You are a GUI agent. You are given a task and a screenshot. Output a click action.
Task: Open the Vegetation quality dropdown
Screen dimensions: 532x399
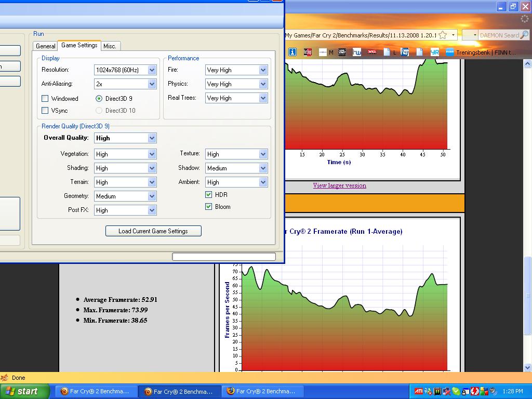click(x=125, y=154)
